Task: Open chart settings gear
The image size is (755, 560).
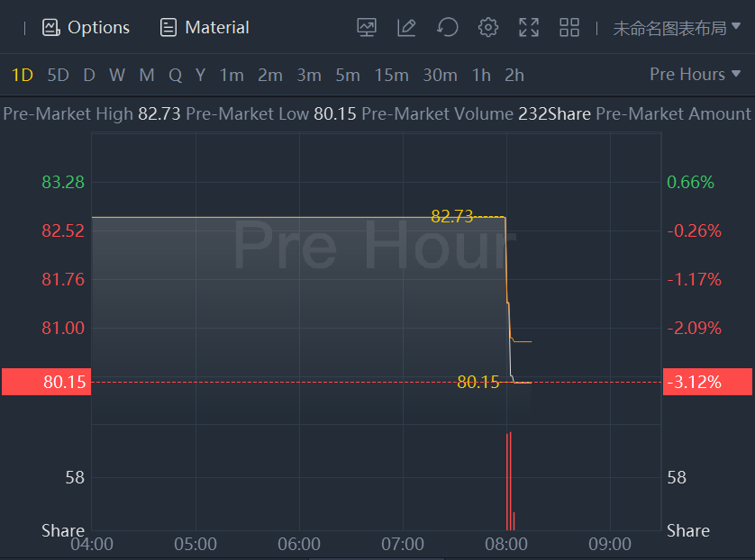Action: 488,28
